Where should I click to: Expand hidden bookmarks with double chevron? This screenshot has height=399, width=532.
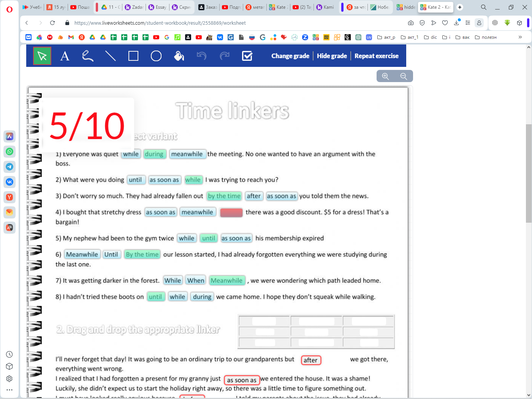[520, 37]
